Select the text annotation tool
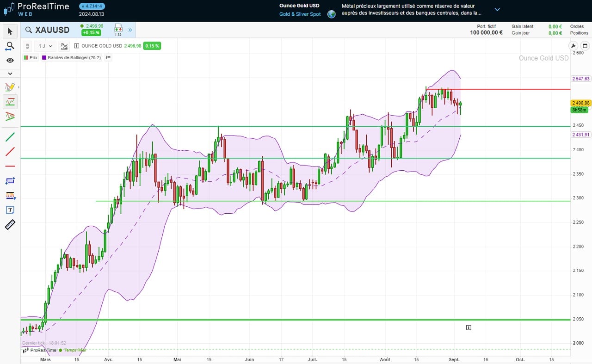Viewport: 592px width, 364px height. tap(10, 210)
